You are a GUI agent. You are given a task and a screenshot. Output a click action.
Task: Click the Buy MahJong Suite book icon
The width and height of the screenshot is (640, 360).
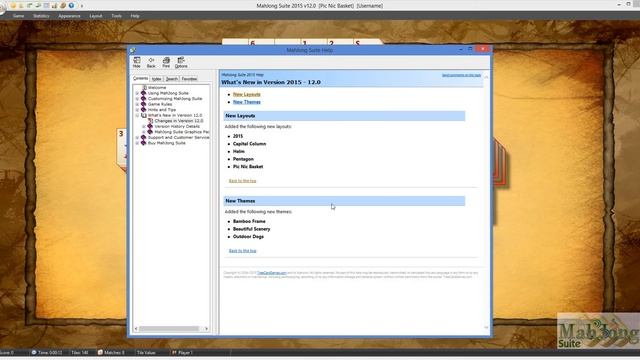pos(144,143)
